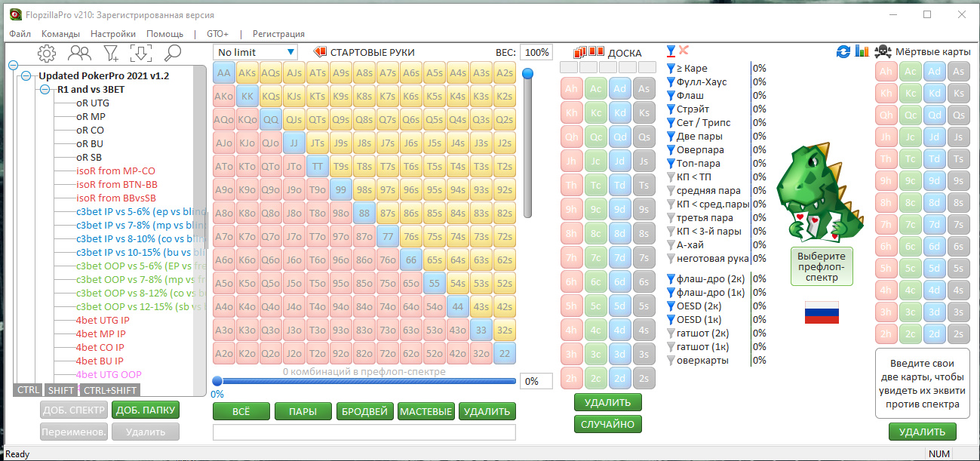
Task: Open the Настройки menu
Action: 113,33
